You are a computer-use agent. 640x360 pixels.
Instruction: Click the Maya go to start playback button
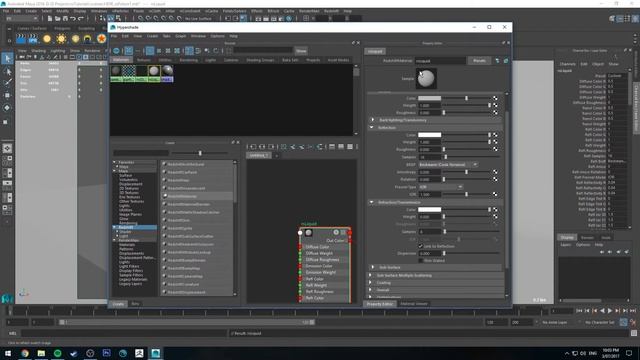click(579, 311)
